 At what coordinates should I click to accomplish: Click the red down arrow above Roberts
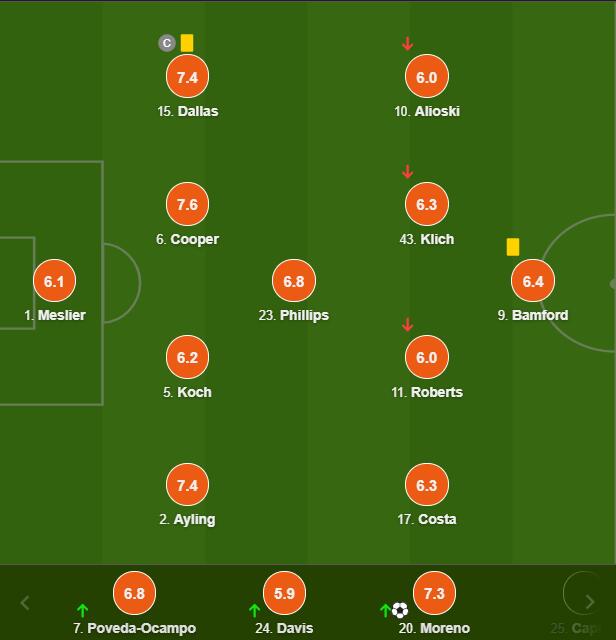click(x=407, y=325)
